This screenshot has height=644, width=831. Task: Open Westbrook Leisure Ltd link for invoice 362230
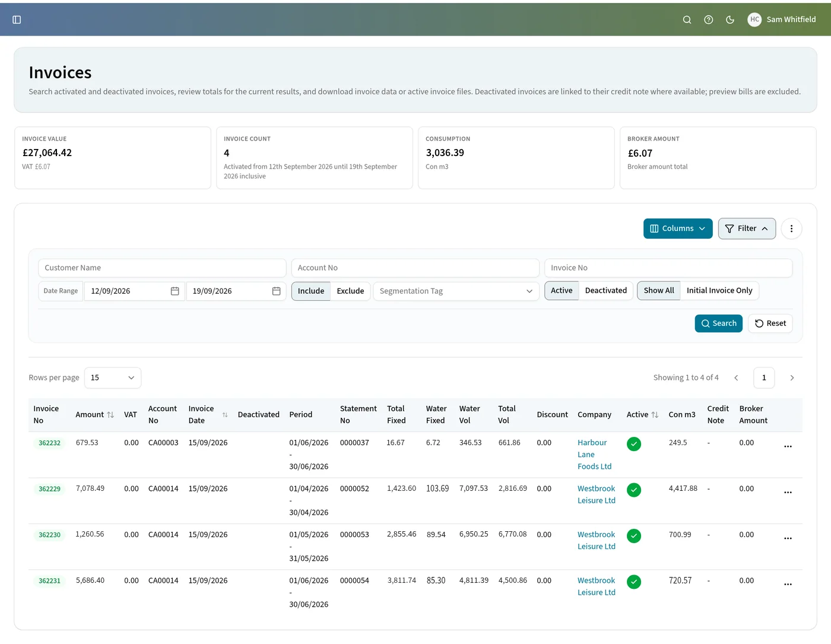click(x=597, y=541)
